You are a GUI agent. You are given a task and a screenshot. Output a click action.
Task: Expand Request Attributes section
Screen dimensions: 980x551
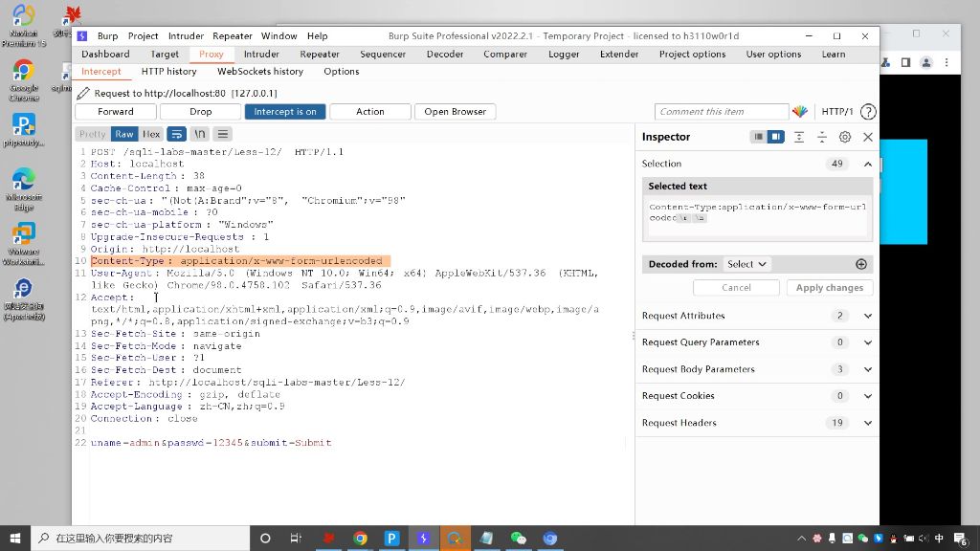867,316
